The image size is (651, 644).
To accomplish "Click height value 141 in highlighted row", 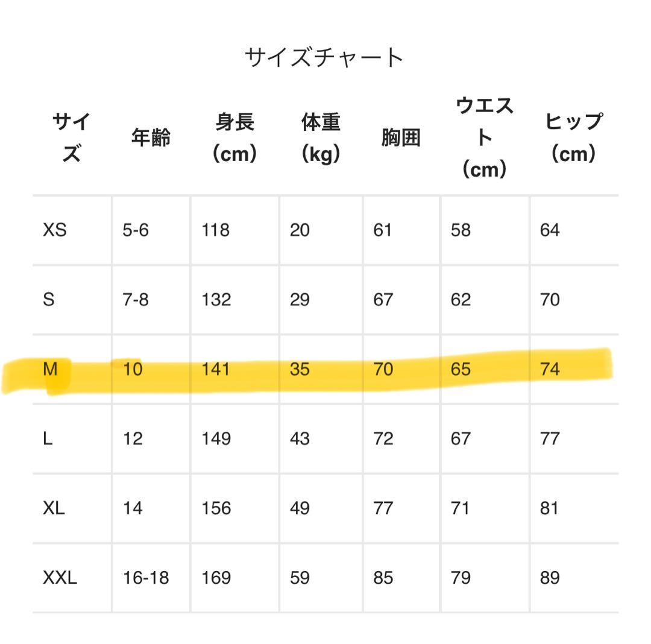I will [x=215, y=369].
